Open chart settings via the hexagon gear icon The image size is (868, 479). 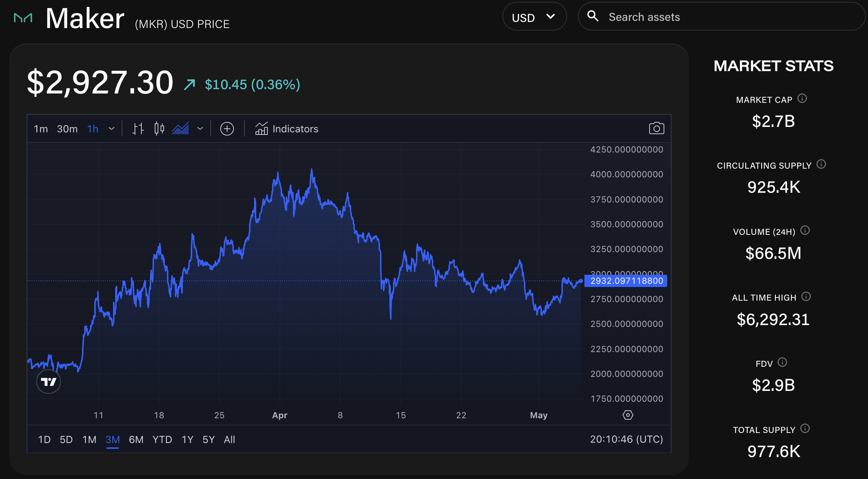pyautogui.click(x=628, y=415)
